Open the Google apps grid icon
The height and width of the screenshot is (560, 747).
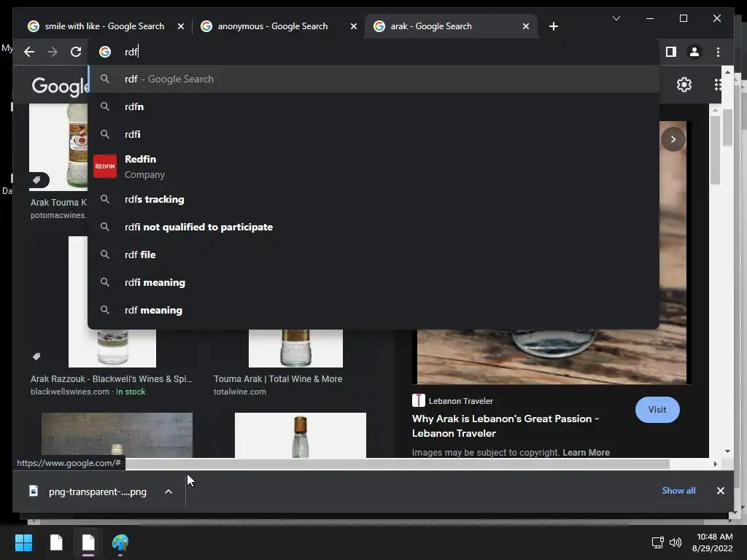[x=718, y=85]
